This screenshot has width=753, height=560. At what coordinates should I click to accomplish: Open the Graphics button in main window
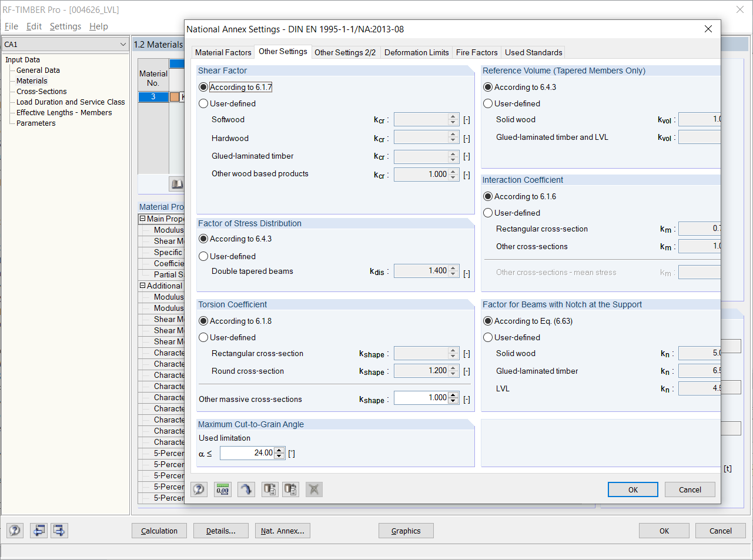click(x=406, y=531)
